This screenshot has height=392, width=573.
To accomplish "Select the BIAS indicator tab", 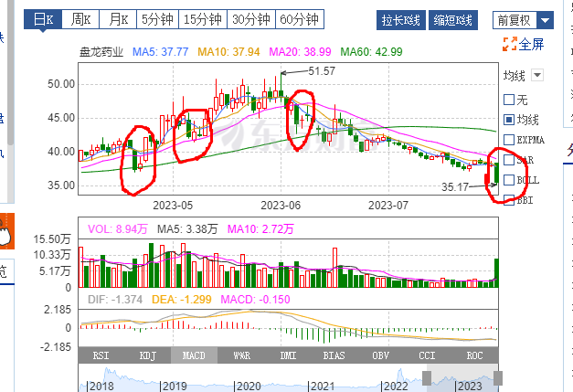I will coord(334,355).
